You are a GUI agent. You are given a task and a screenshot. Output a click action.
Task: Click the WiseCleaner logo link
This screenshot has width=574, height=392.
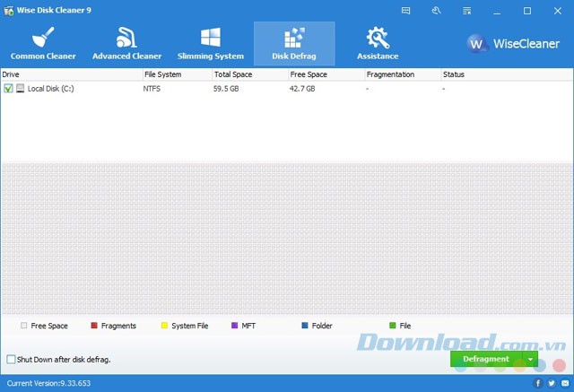click(x=514, y=43)
